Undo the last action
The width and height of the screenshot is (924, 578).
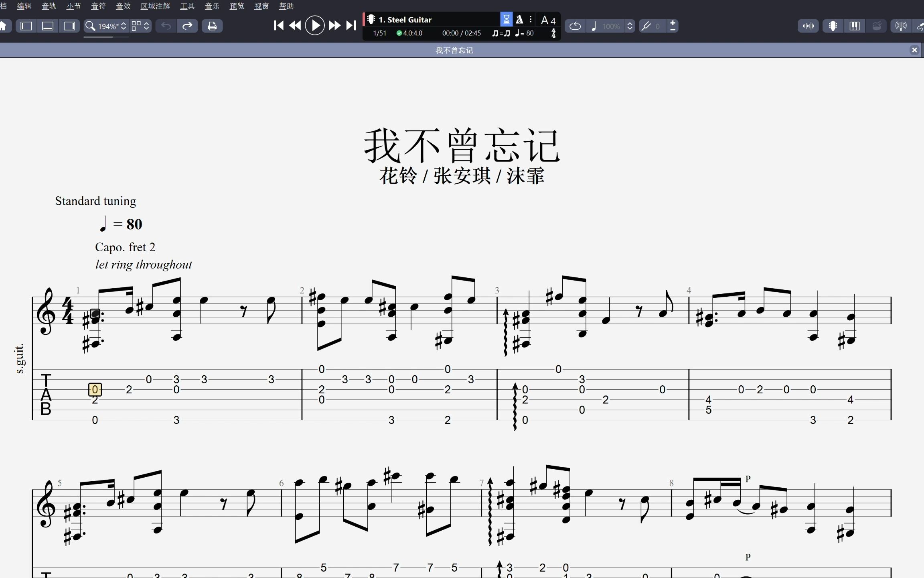point(166,26)
